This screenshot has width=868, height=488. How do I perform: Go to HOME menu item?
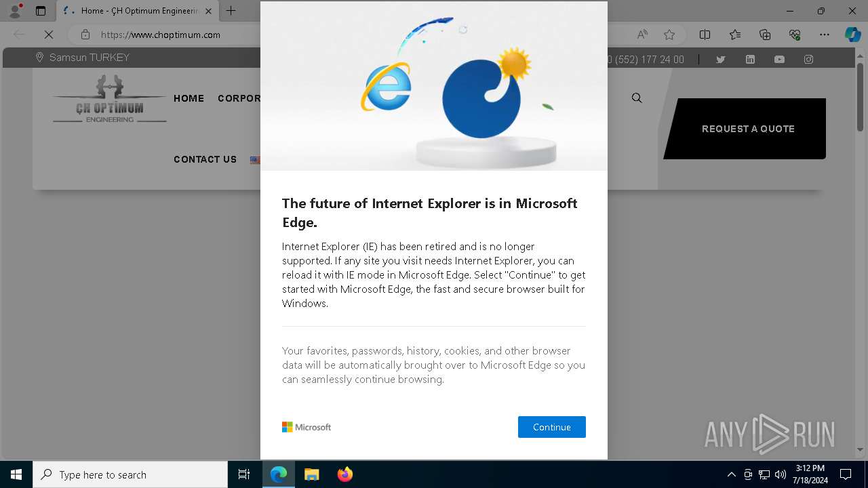[189, 98]
